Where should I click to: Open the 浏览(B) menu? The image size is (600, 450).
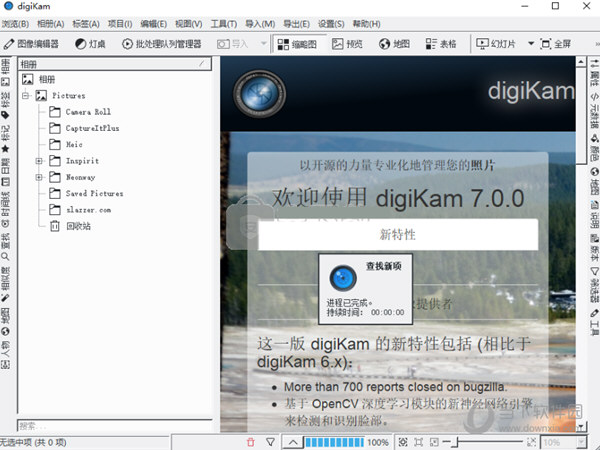15,24
